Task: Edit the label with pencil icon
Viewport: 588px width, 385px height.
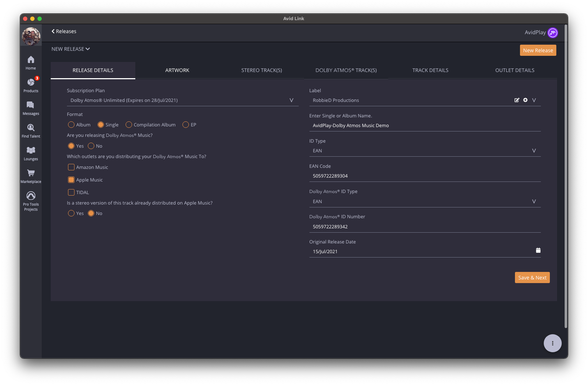Action: [x=517, y=100]
